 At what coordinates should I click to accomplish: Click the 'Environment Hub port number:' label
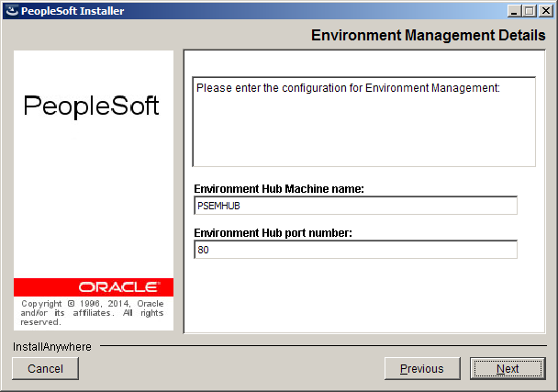coord(273,233)
